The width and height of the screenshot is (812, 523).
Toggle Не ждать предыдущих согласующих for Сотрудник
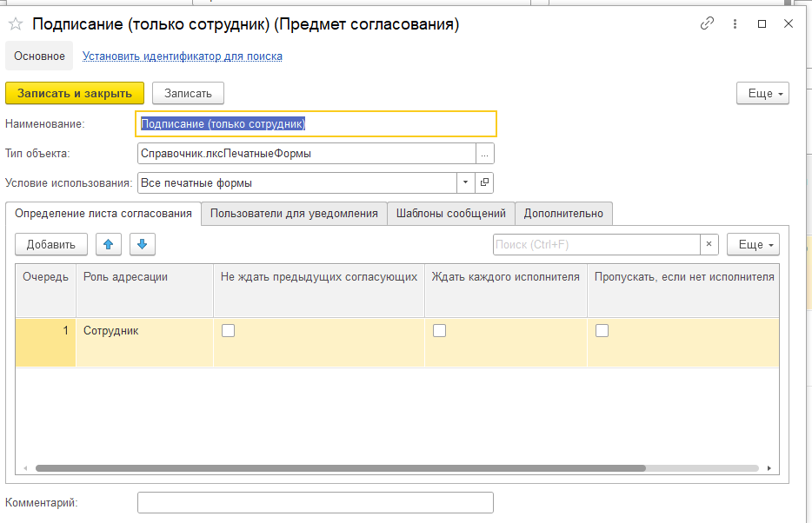[228, 330]
